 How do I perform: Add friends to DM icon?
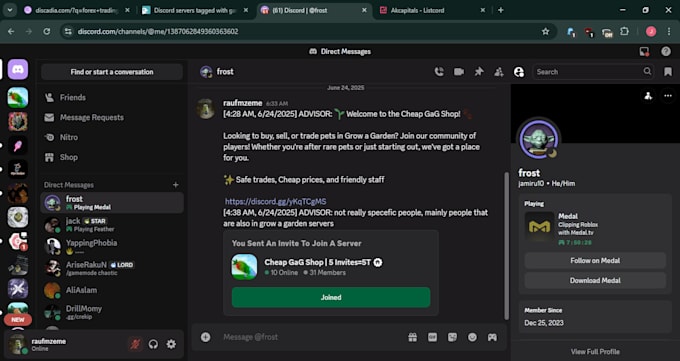pyautogui.click(x=499, y=72)
